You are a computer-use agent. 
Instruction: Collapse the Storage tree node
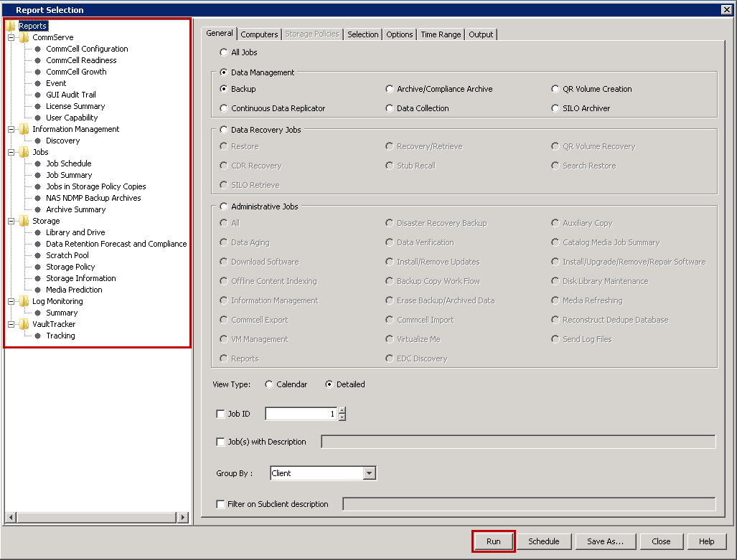(x=11, y=221)
